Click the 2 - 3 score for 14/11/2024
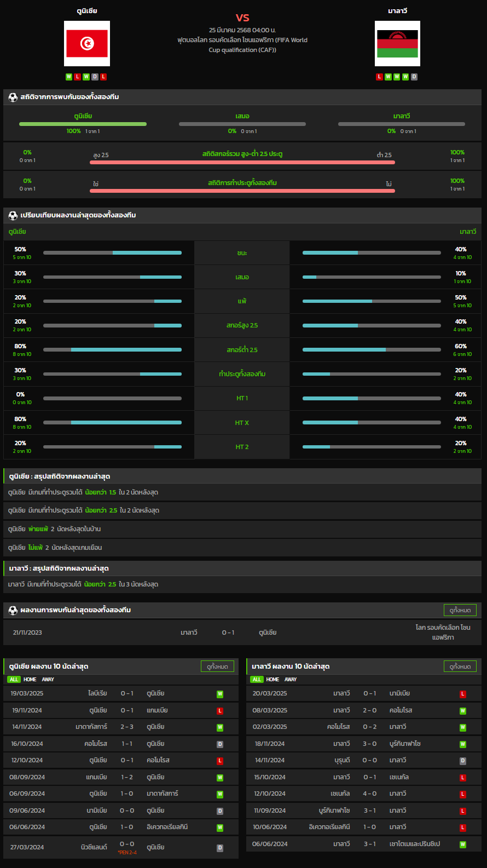The image size is (487, 868). tap(127, 727)
